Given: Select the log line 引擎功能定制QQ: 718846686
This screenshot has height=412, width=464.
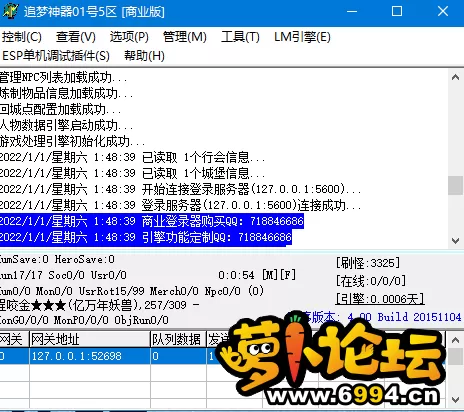Looking at the screenshot, I should tap(146, 237).
